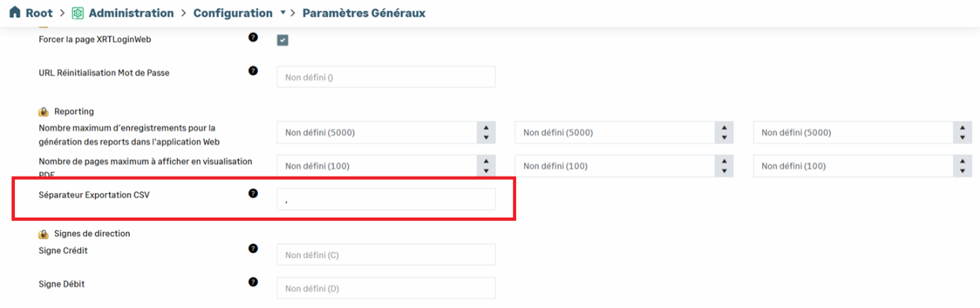Screen dimensions: 980x308
Task: Increase the first maximum records spinner value
Action: (485, 128)
